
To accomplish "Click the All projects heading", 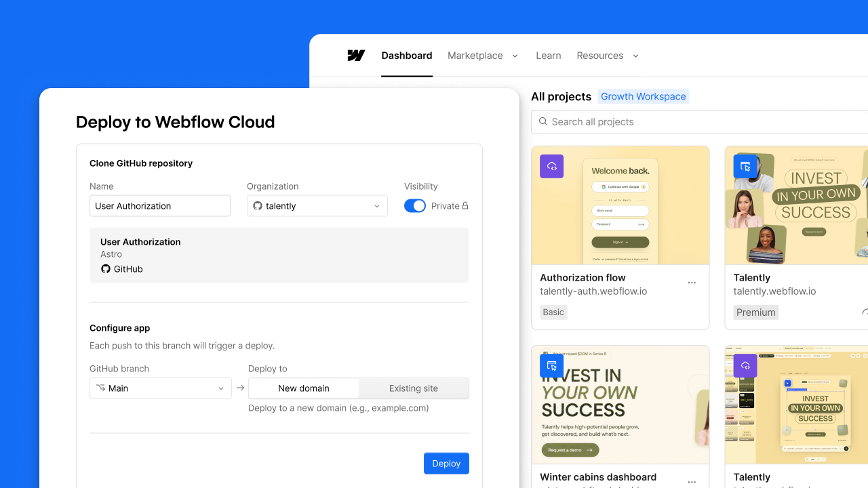I will tap(561, 96).
